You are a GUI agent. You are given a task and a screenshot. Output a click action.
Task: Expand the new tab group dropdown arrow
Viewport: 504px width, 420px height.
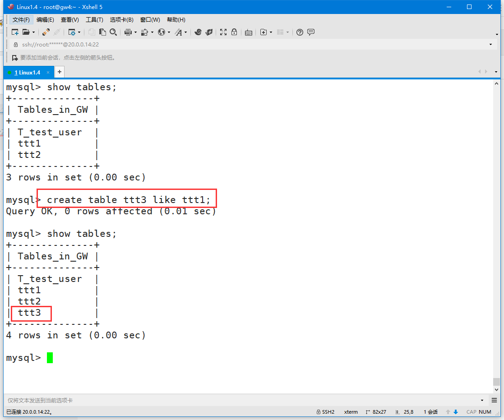(x=271, y=32)
